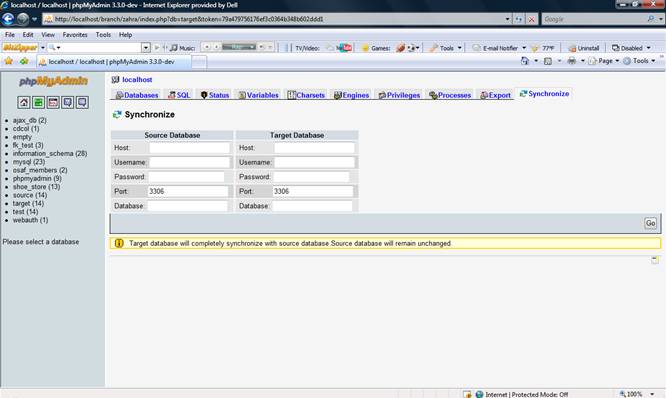Image resolution: width=666 pixels, height=398 pixels.
Task: Open the Favorites menu
Action: [75, 35]
